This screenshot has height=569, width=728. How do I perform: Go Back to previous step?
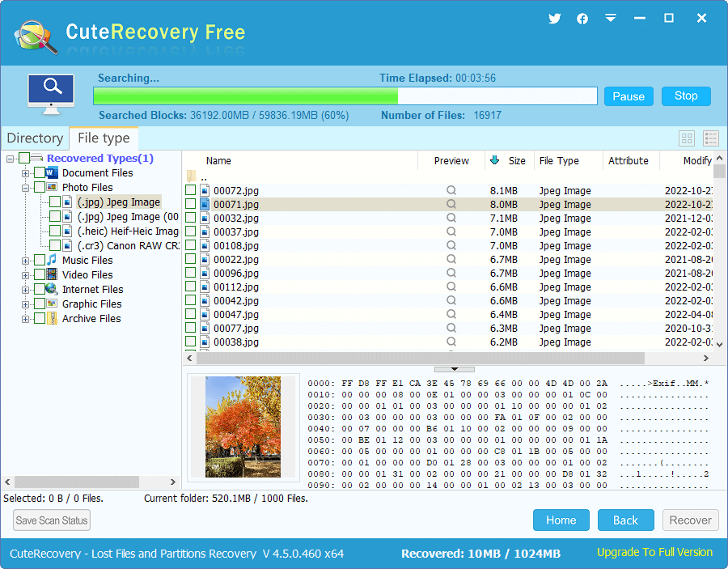[x=625, y=520]
